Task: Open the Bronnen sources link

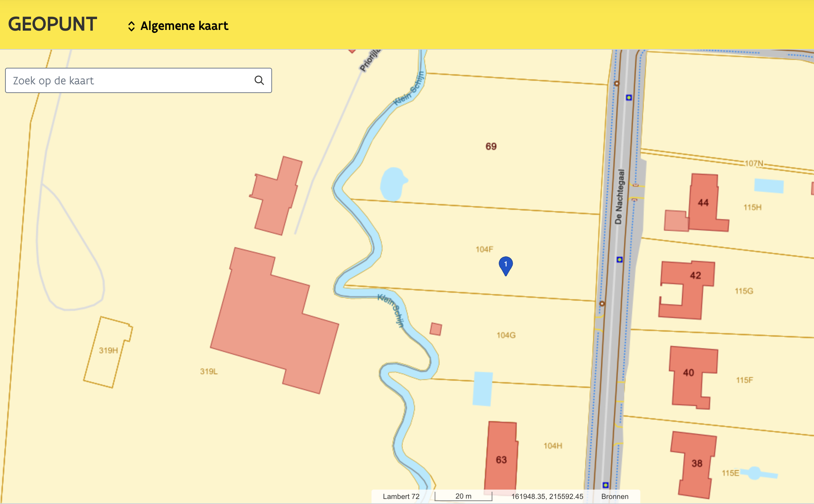Action: (614, 496)
